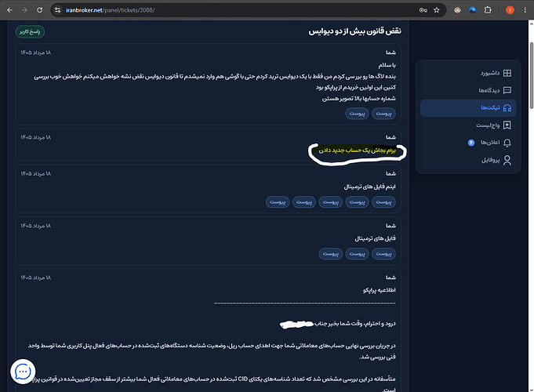Viewport: 534px width, 392px height.
Task: Open rightmost پیوست in the فایل های ترمینال message
Action: click(383, 254)
